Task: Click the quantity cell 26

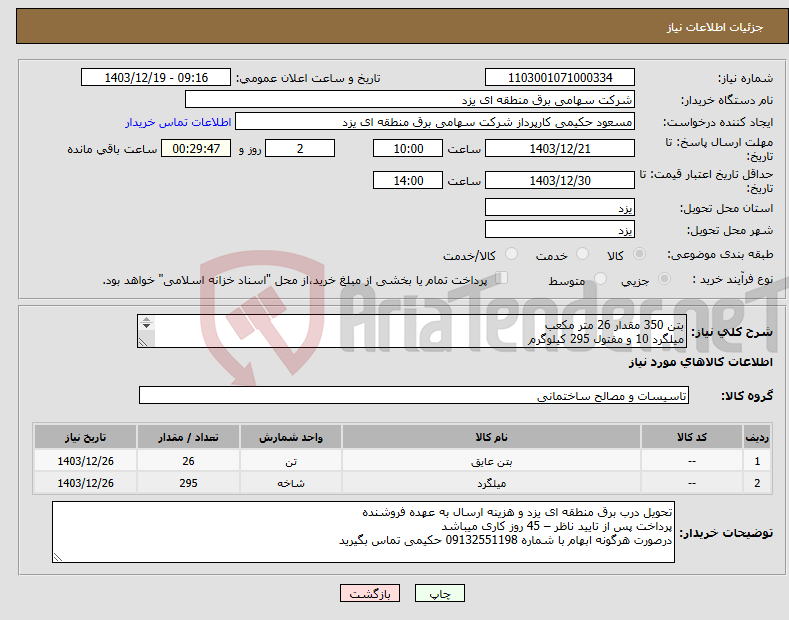Action: coord(188,461)
